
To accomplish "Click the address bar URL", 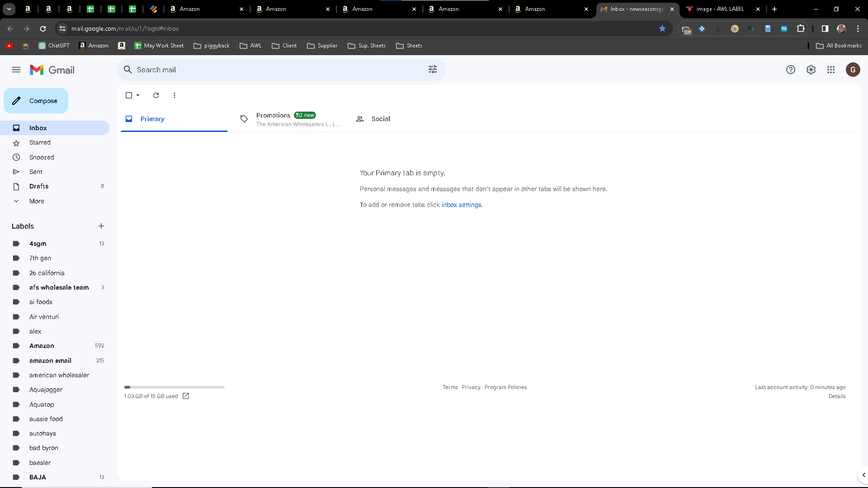I will (x=125, y=28).
